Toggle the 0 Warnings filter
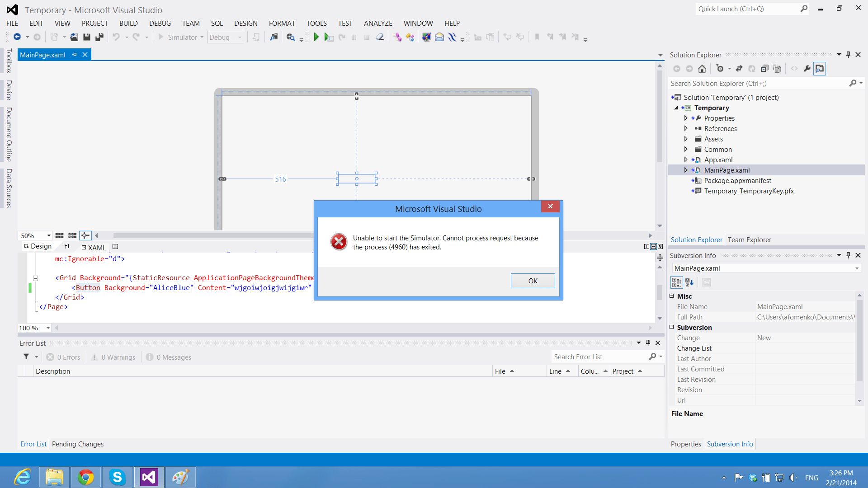Viewport: 868px width, 488px height. click(113, 357)
